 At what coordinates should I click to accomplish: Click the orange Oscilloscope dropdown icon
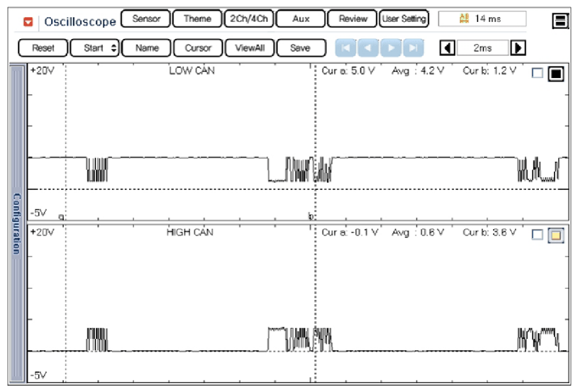(28, 21)
